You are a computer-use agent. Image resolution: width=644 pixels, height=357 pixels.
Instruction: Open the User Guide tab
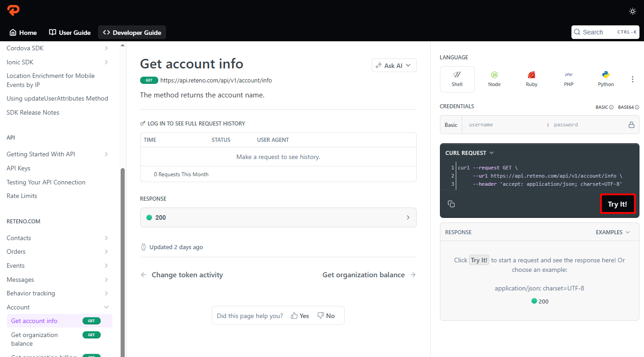click(70, 32)
